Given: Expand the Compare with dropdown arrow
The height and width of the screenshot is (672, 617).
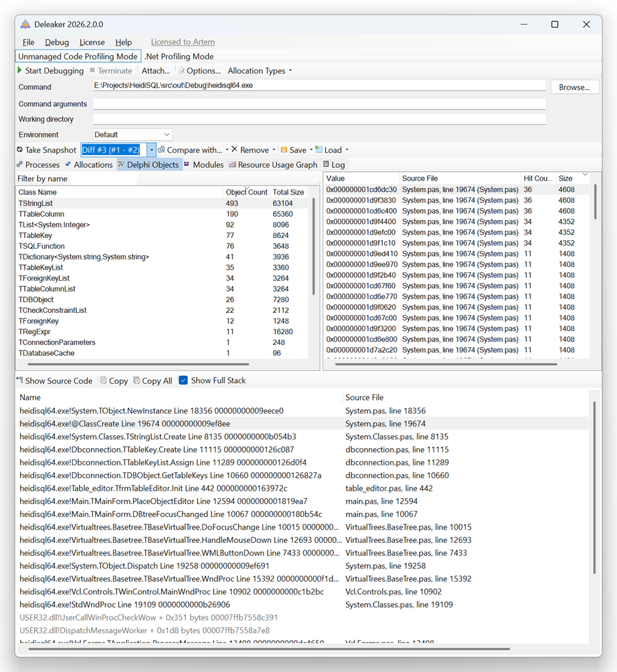Looking at the screenshot, I should tap(227, 150).
